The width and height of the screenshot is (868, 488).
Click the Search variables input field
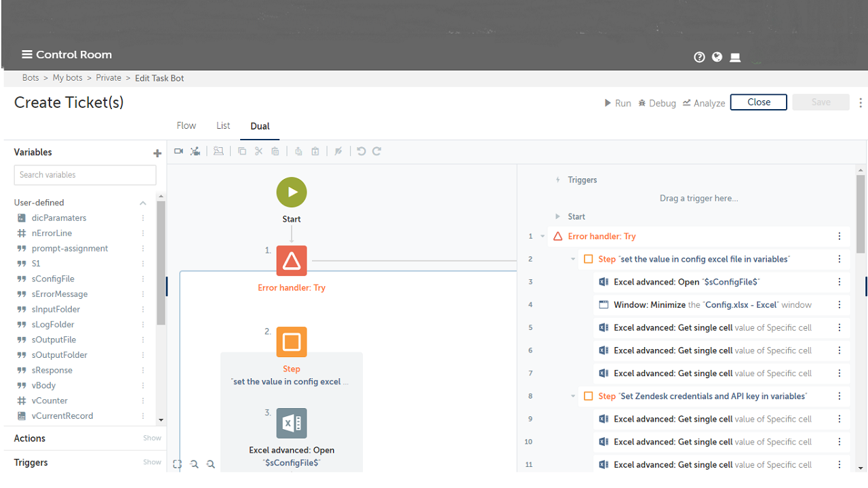85,175
